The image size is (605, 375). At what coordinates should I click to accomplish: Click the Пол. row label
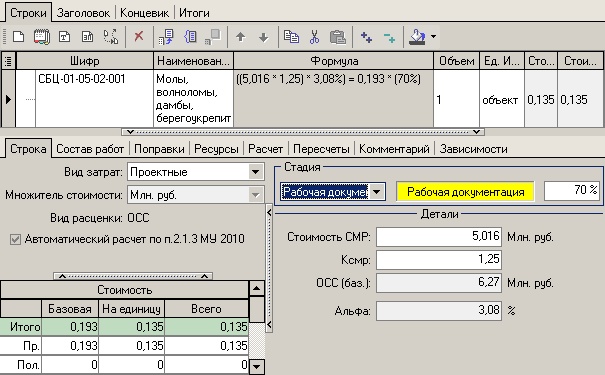click(x=21, y=365)
